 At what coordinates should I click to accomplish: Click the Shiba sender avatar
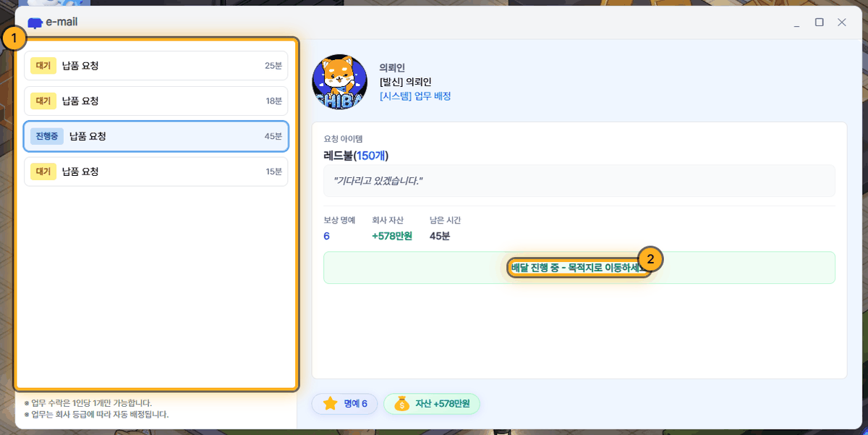[x=339, y=82]
